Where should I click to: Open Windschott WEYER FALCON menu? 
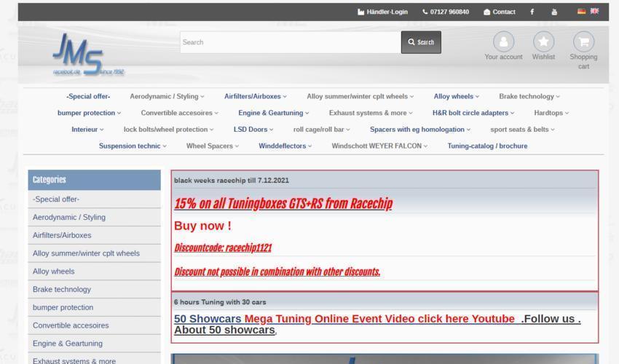coord(379,146)
